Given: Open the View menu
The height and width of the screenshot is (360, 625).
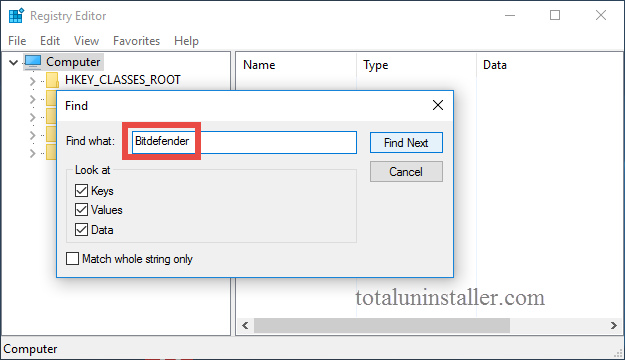Looking at the screenshot, I should pos(86,41).
